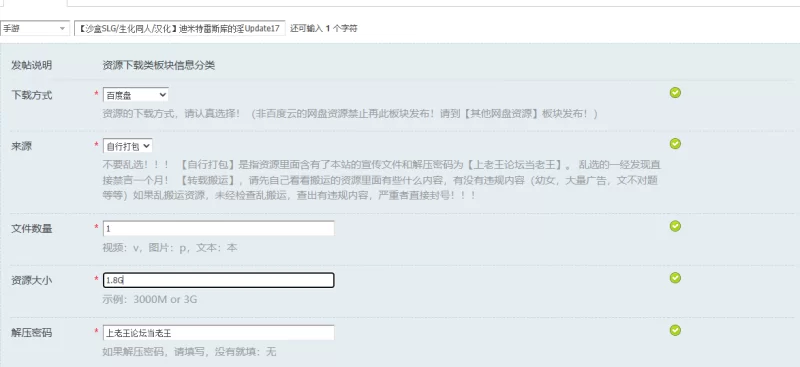Open the 来源 自行打包 dropdown
800x367 pixels.
pyautogui.click(x=128, y=146)
